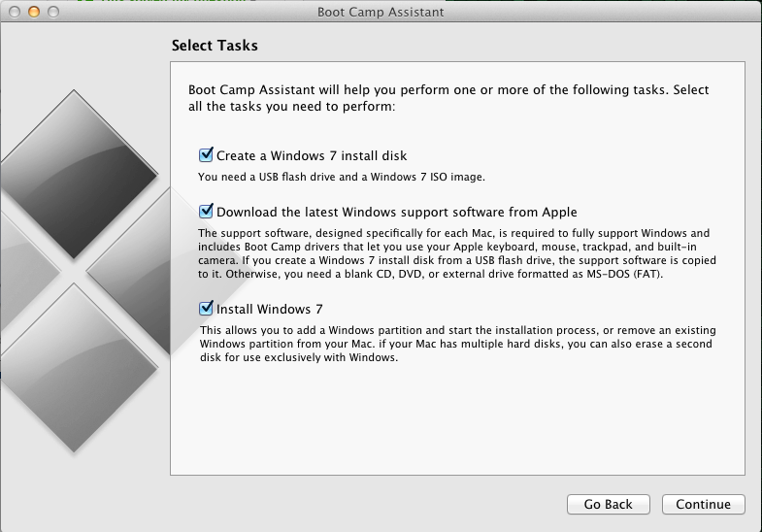Click the Select Tasks heading
Viewport: 762px width, 532px height.
point(215,46)
